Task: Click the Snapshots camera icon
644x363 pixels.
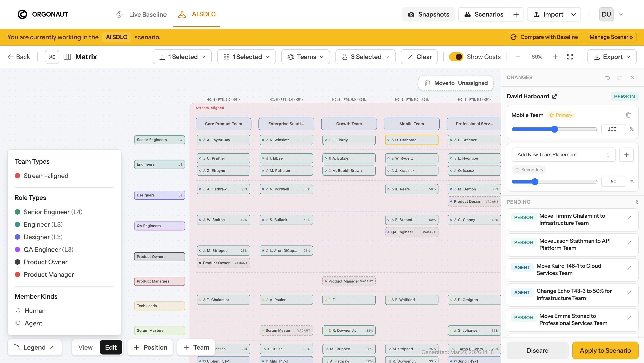Action: pyautogui.click(x=411, y=15)
